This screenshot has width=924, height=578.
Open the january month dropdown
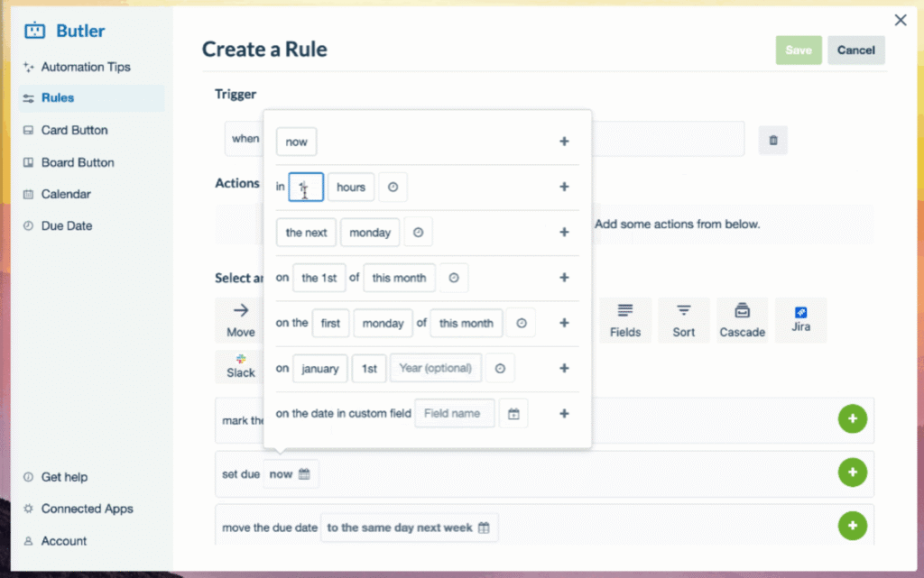point(319,368)
